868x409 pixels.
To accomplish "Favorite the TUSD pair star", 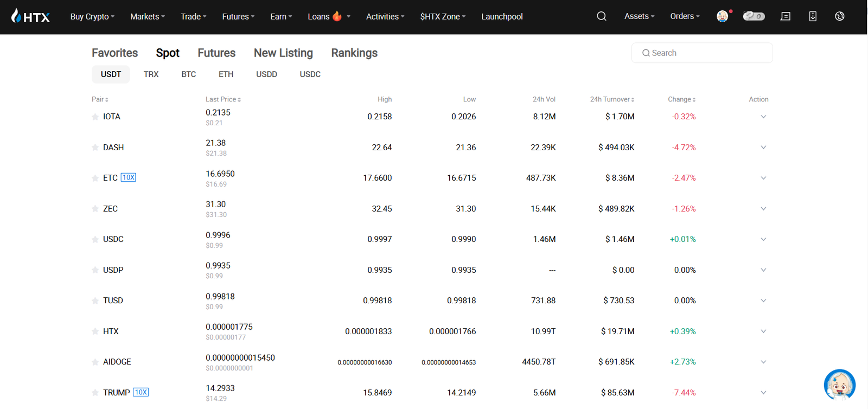I will tap(95, 301).
